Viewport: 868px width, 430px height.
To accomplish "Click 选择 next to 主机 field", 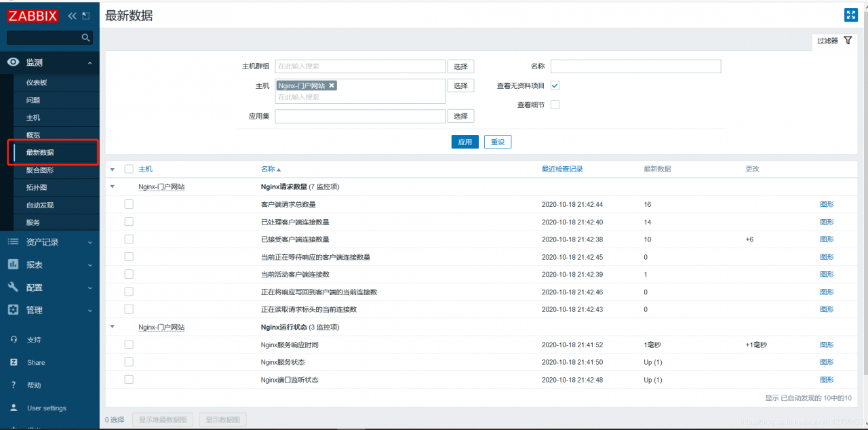I will point(460,85).
